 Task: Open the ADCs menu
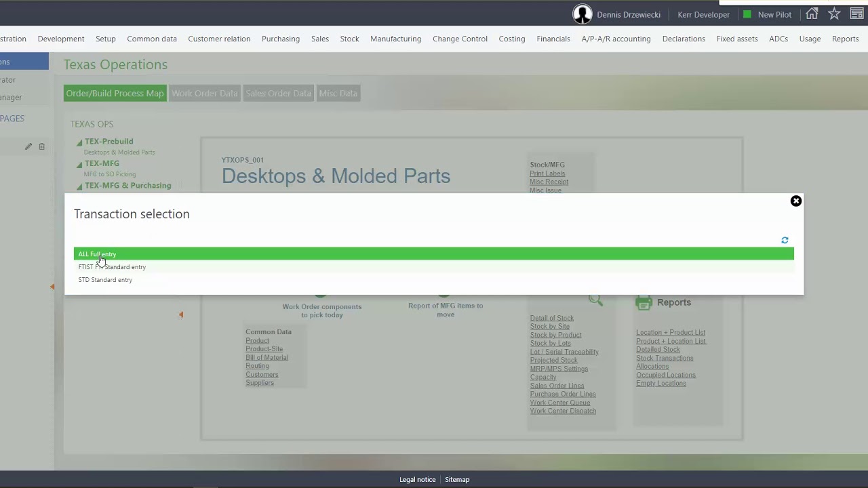point(778,39)
